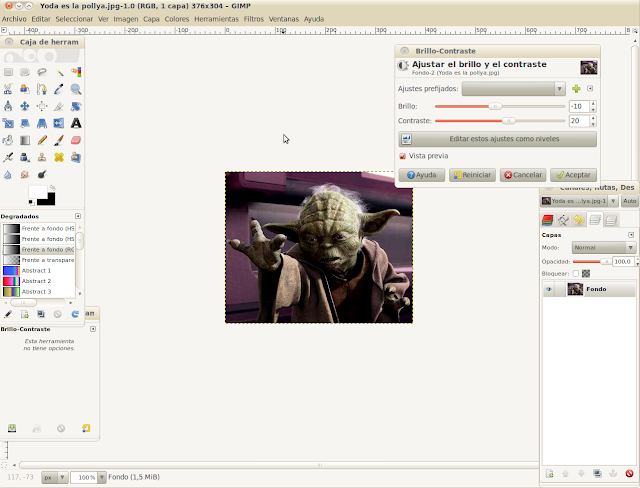Select the Heal bandage tool
This screenshot has width=640, height=488.
pyautogui.click(x=59, y=157)
